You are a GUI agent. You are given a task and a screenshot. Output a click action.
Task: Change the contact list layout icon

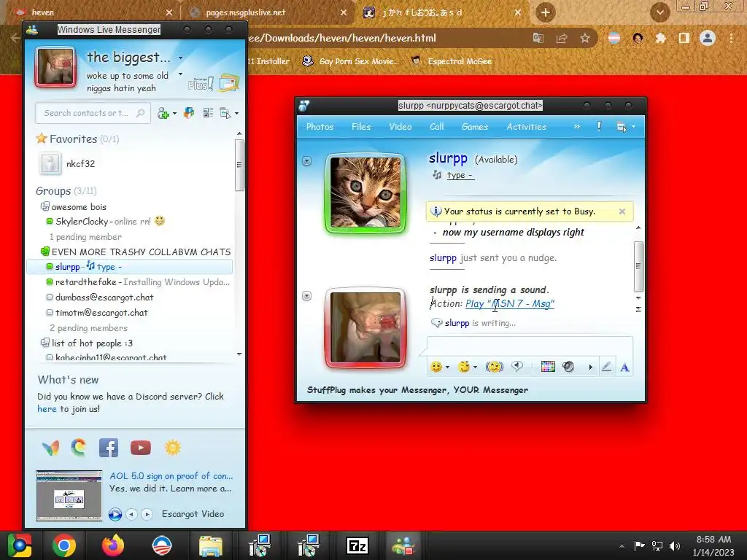tap(208, 113)
